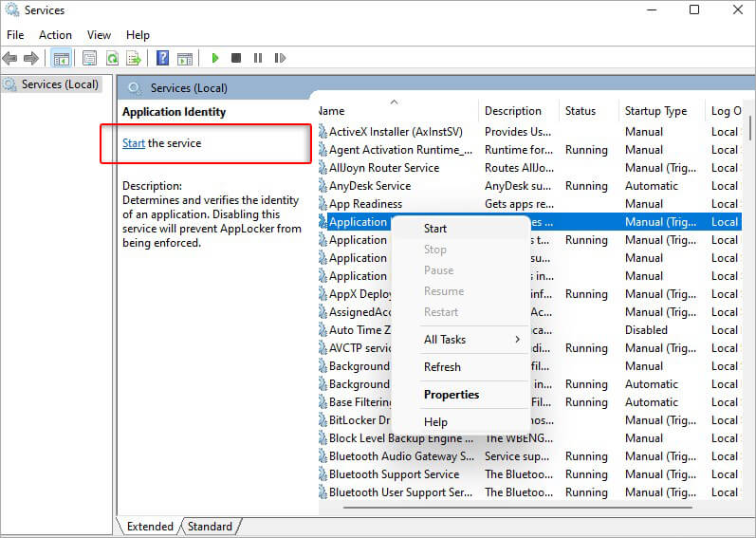Click gear icon beside App Readiness
Screen dimensions: 756x538
(323, 204)
